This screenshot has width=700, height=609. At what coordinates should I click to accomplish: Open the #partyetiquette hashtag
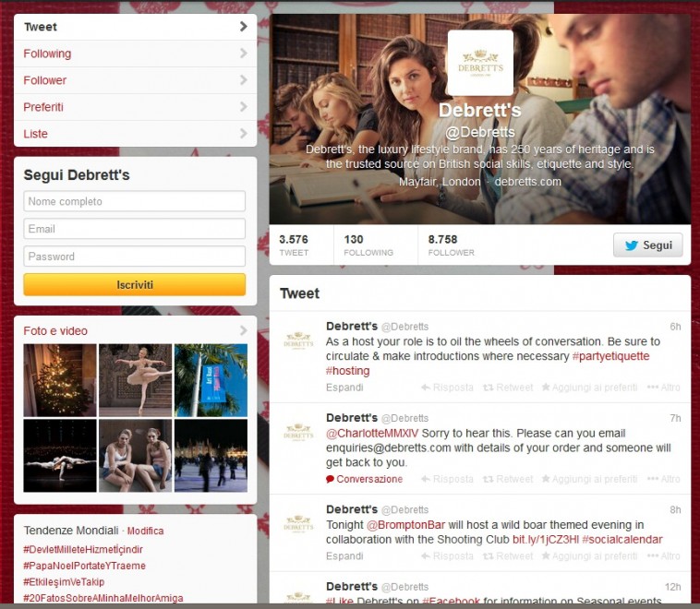coord(610,356)
